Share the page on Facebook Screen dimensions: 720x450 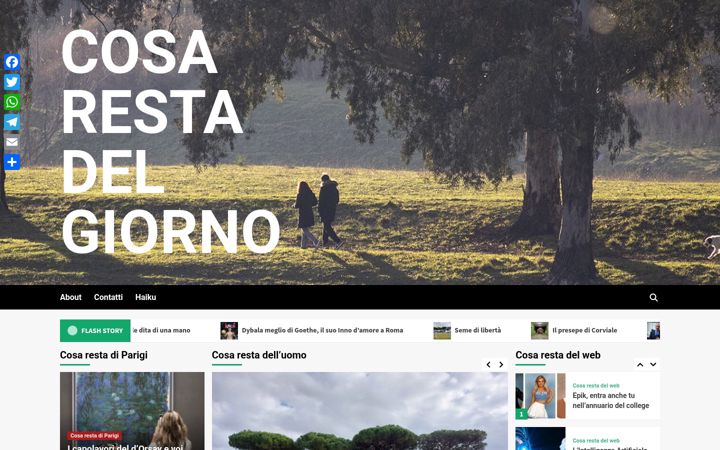(12, 62)
